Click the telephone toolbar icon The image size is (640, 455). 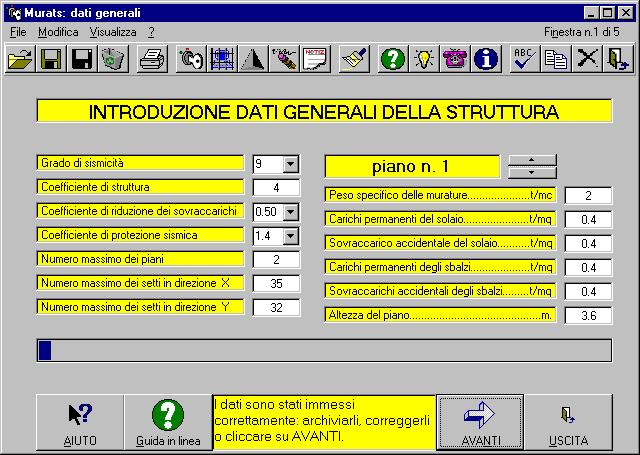click(x=455, y=60)
